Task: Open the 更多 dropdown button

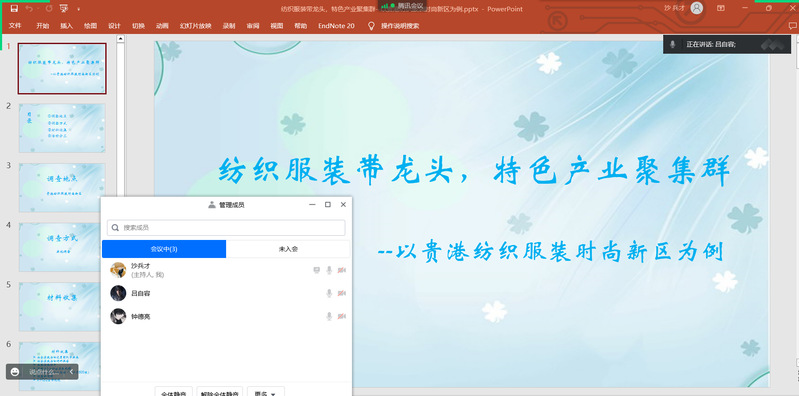Action: coord(265,391)
